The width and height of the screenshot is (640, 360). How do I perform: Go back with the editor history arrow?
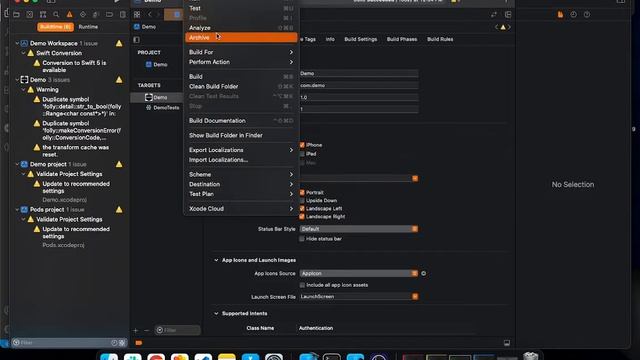(149, 15)
